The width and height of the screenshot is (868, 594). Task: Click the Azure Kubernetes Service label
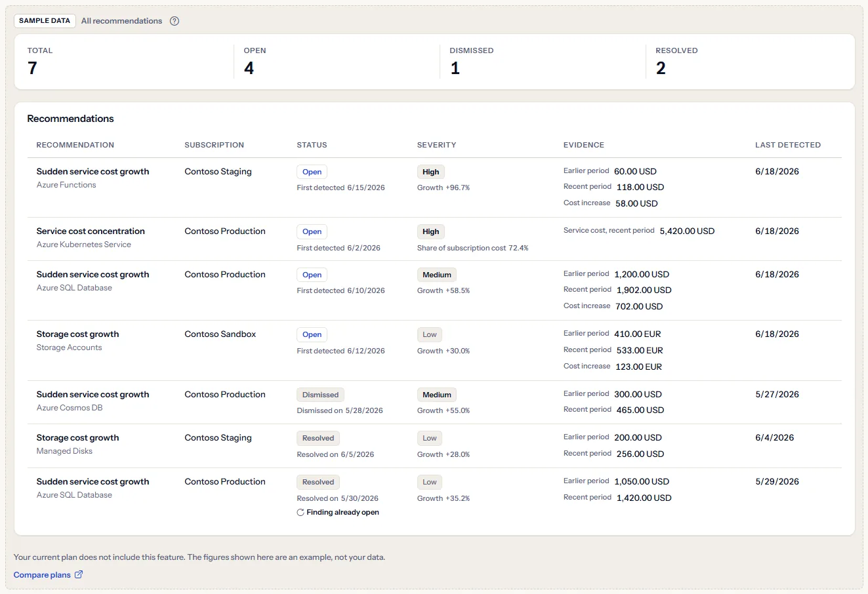pos(84,245)
